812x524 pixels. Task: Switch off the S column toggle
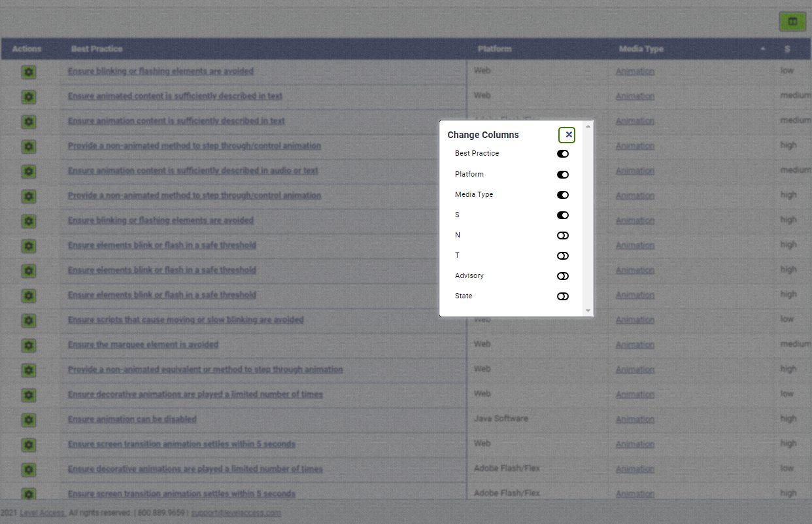point(563,215)
